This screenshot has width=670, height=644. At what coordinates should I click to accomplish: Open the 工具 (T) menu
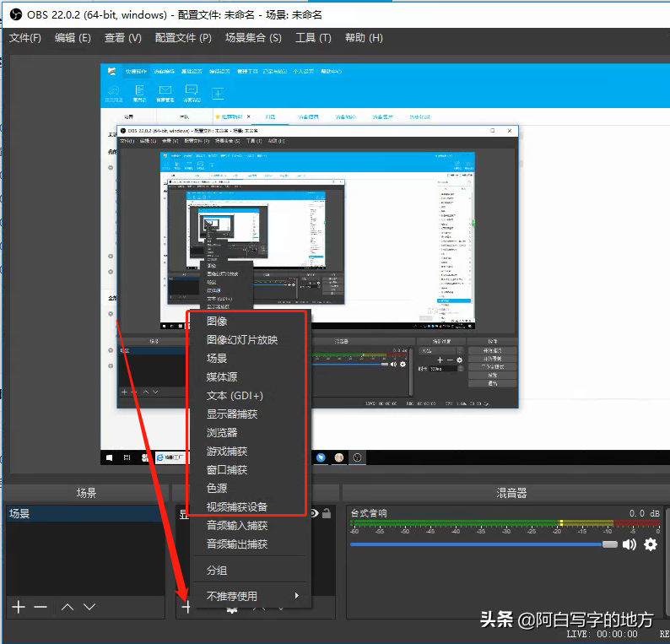[x=313, y=38]
